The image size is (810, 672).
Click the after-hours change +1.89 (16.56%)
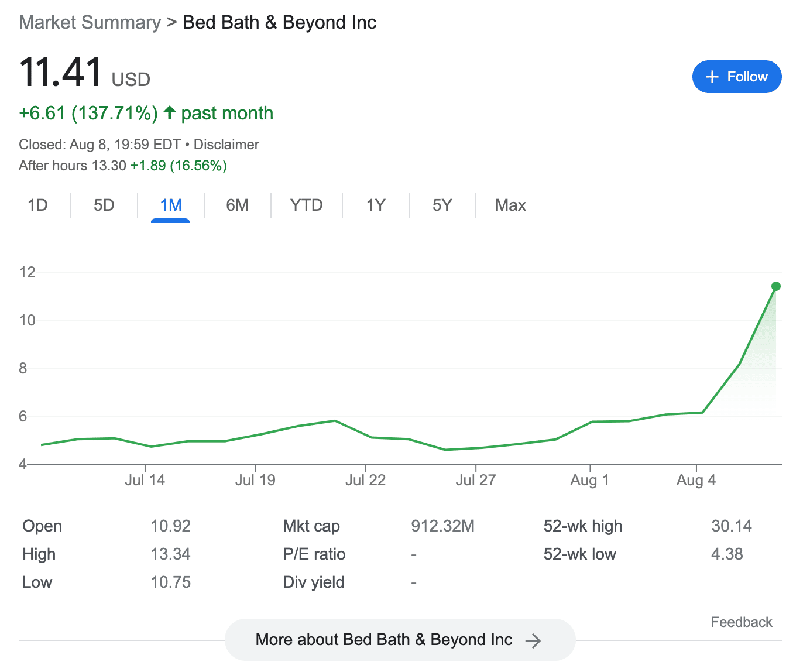pyautogui.click(x=179, y=166)
